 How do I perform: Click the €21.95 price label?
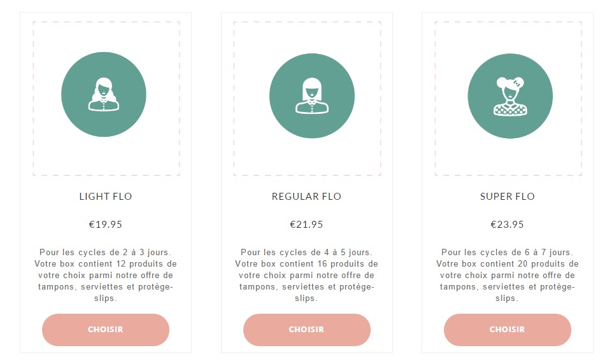point(306,225)
